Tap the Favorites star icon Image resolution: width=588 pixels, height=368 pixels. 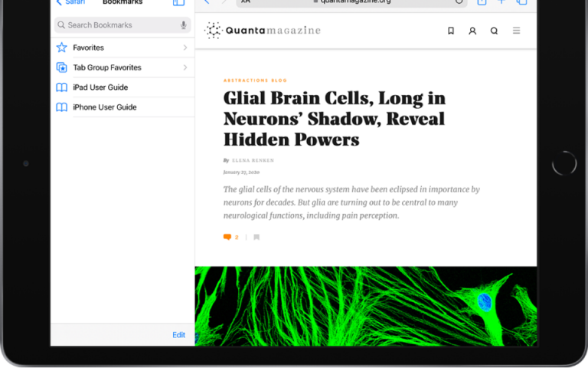[61, 48]
